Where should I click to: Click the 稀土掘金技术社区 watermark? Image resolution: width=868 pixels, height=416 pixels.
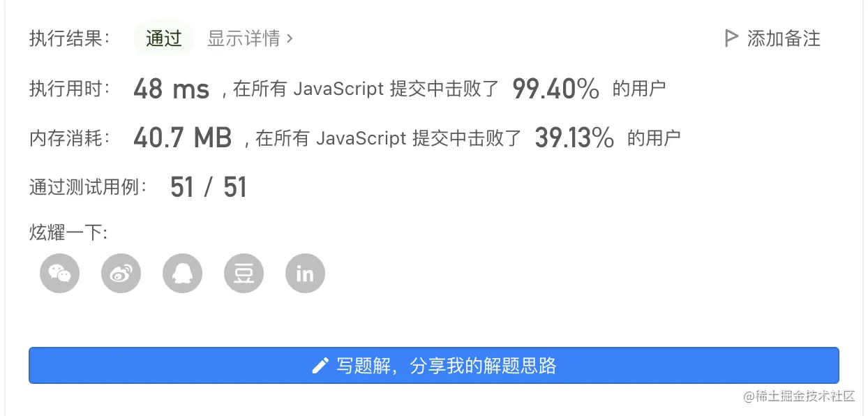coord(799,396)
